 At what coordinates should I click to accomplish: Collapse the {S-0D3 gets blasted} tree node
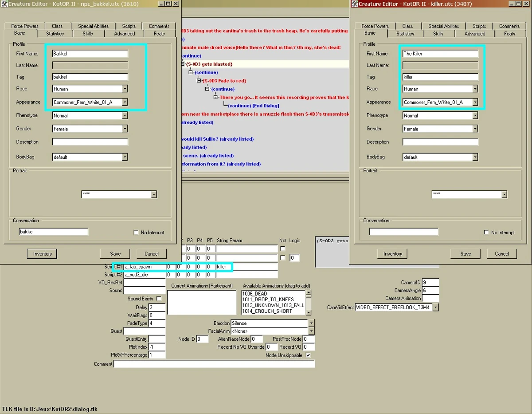183,64
